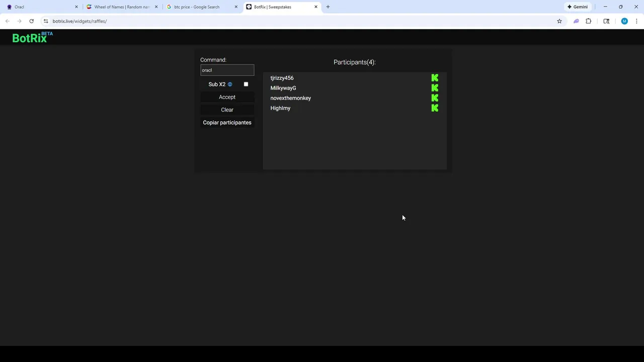
Task: Click the Kick icon next to tjrizzy456
Action: point(435,78)
